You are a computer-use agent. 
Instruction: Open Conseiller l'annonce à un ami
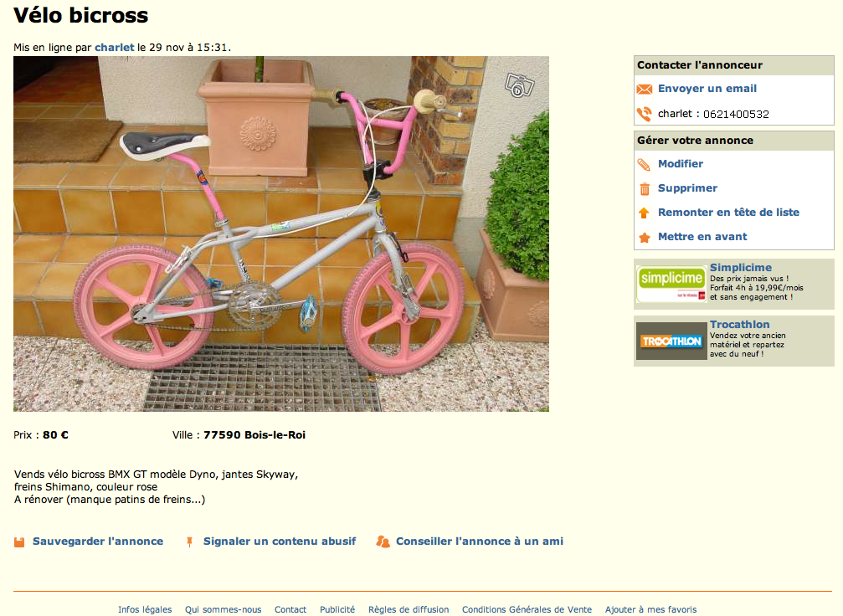[x=480, y=542]
